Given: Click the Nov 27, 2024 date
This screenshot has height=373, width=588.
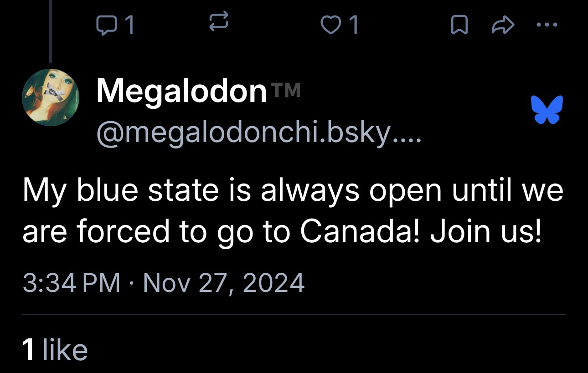Looking at the screenshot, I should [223, 283].
